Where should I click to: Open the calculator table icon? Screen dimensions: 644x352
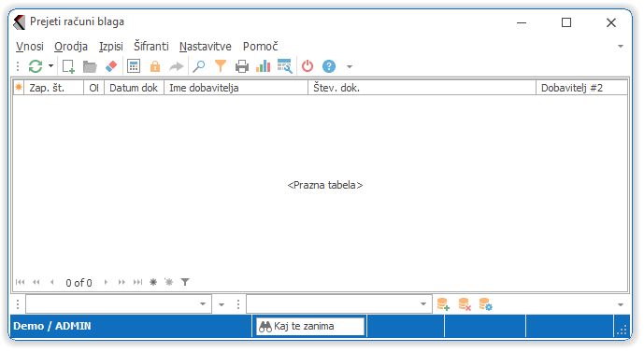coord(134,66)
